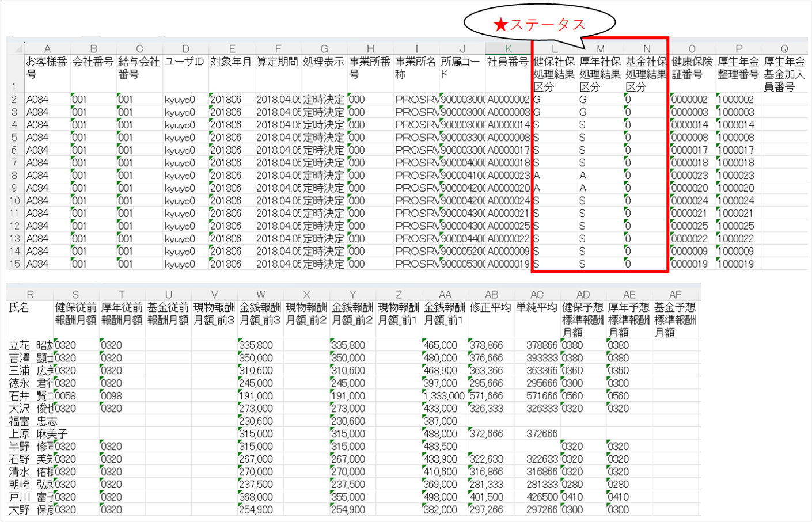Click the お客様番号 header cell
The height and width of the screenshot is (522, 812).
click(x=47, y=74)
